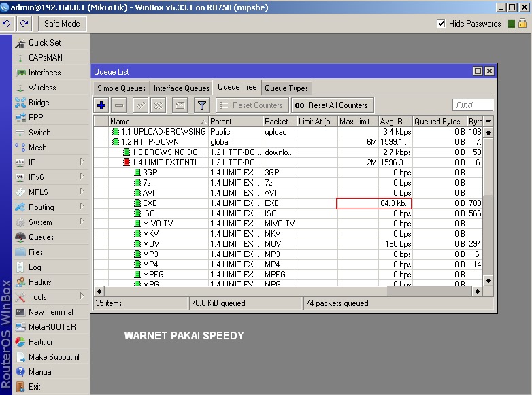
Task: Expand the MPLS submenu arrow
Action: click(82, 191)
